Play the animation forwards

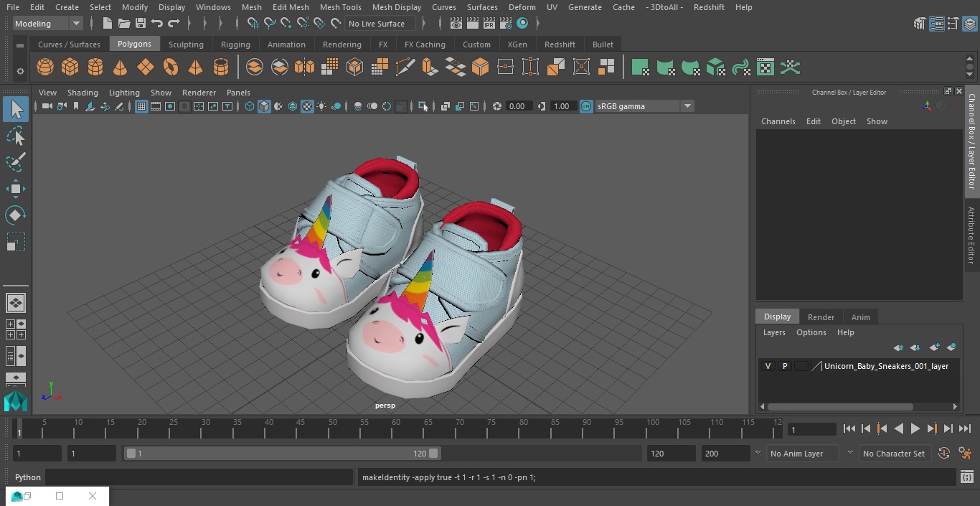click(x=915, y=428)
